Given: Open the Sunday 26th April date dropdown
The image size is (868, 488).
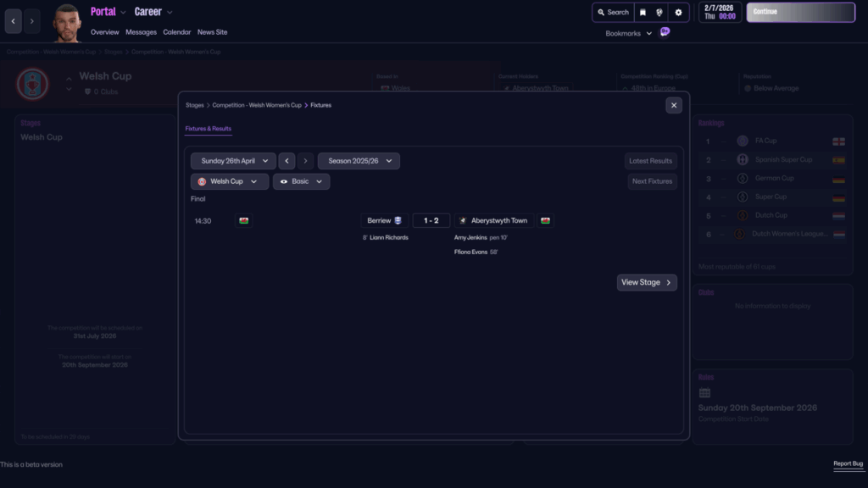Looking at the screenshot, I should (x=233, y=161).
